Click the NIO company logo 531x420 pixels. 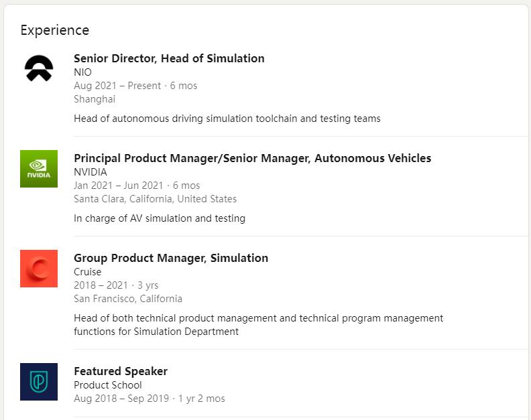click(38, 68)
